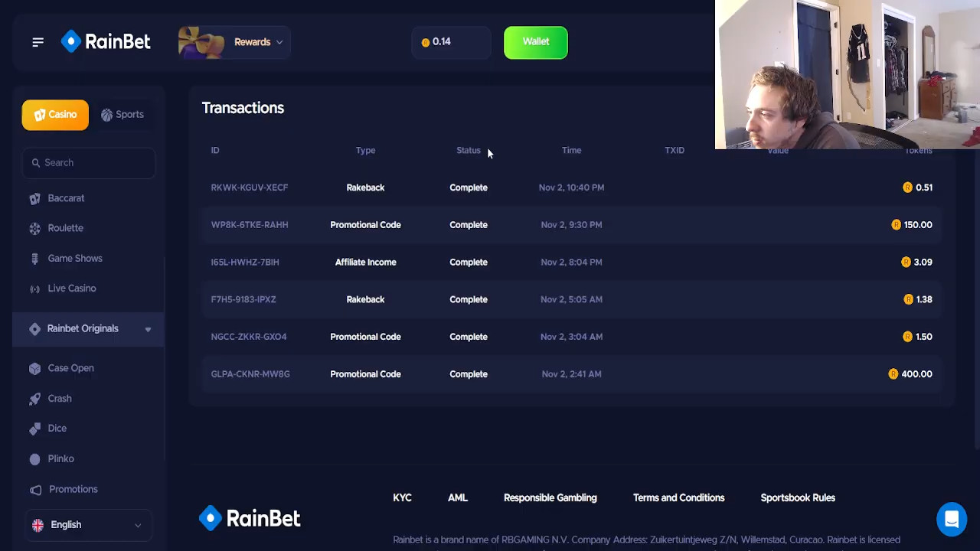Click the ID column header

click(215, 151)
